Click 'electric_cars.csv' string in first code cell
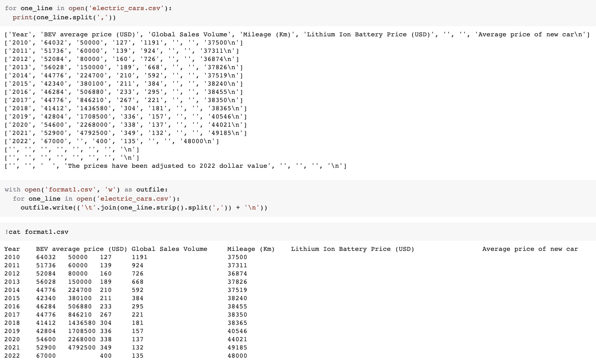Viewport: 596px width, 364px height. 126,8
